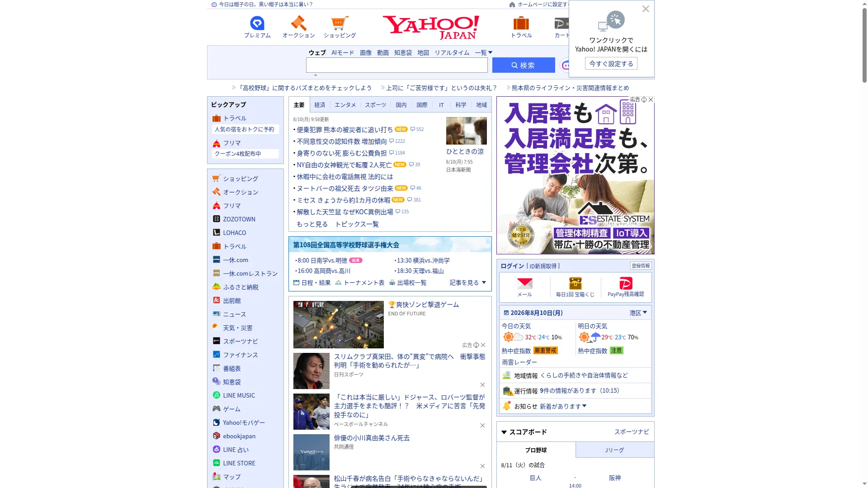Viewport: 868px width, 488px height.
Task: Open headline 不同意性交の認知件数 増加傾向
Action: pyautogui.click(x=342, y=141)
